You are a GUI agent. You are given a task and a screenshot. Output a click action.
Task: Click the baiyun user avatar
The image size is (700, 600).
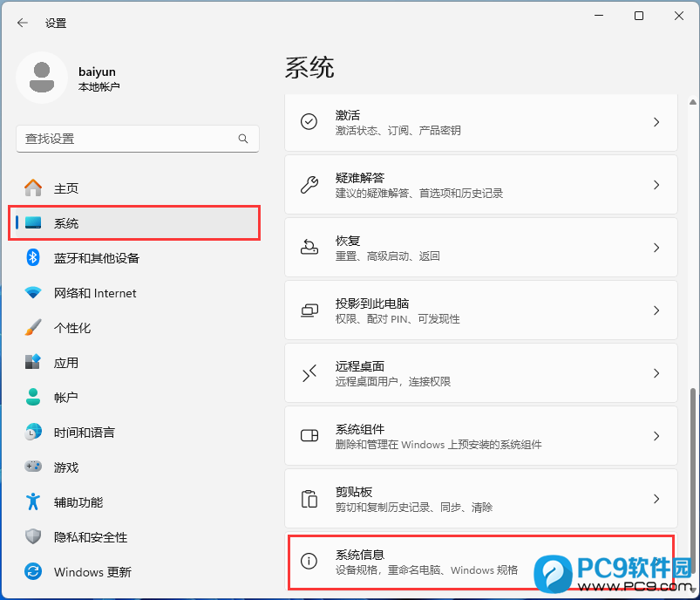coord(42,78)
